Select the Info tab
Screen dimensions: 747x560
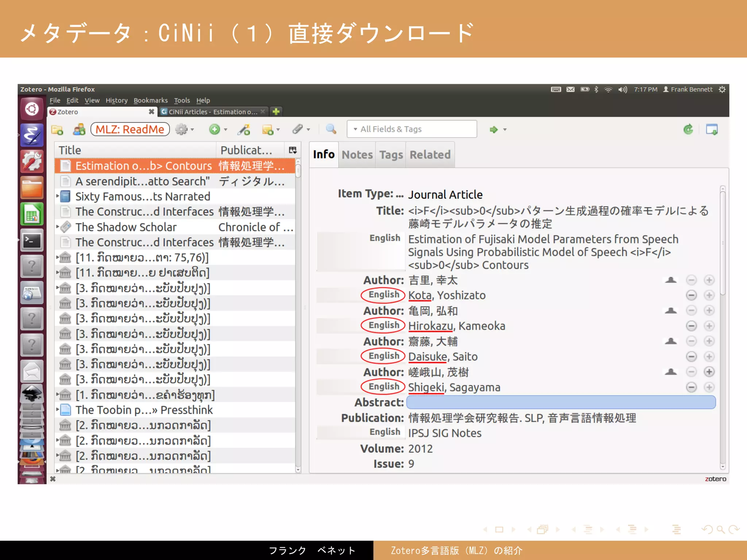tap(324, 155)
